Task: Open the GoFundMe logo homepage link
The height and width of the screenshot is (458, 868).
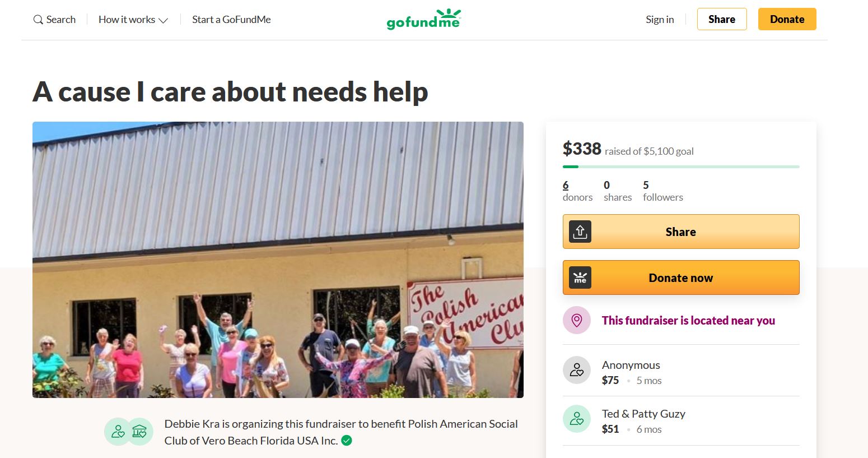Action: point(424,20)
